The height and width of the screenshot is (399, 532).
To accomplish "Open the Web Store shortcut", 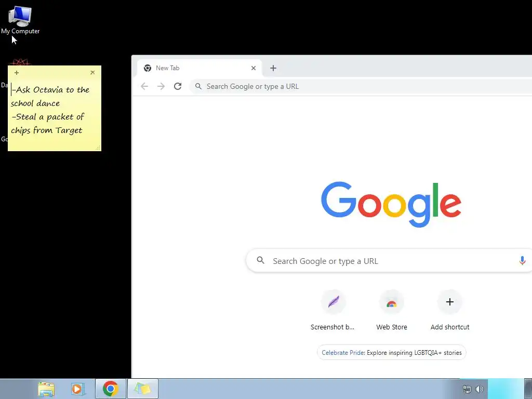I will coord(392,311).
